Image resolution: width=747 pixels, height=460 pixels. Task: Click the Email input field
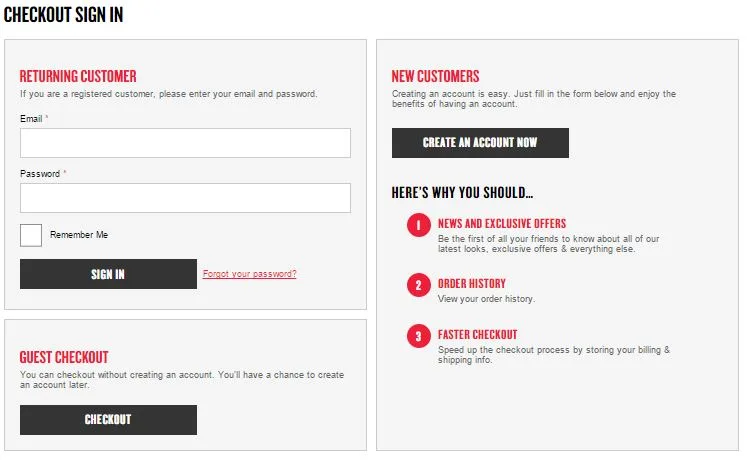185,143
